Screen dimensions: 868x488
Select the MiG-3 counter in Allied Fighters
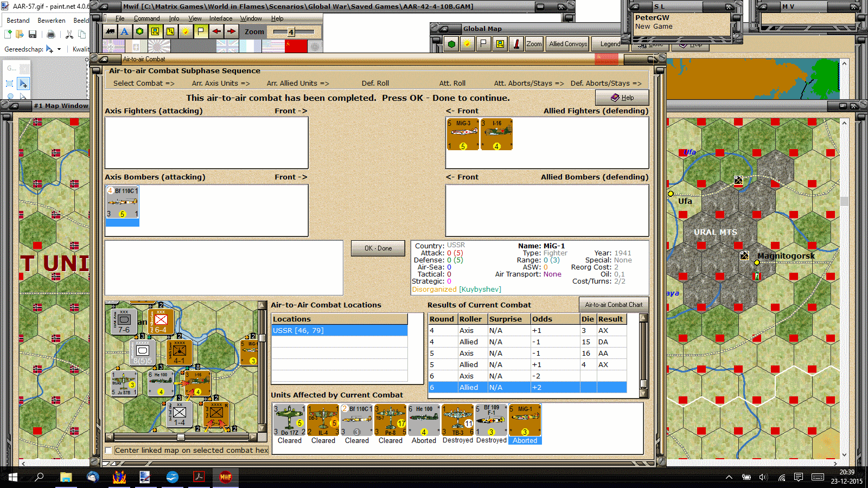(463, 134)
